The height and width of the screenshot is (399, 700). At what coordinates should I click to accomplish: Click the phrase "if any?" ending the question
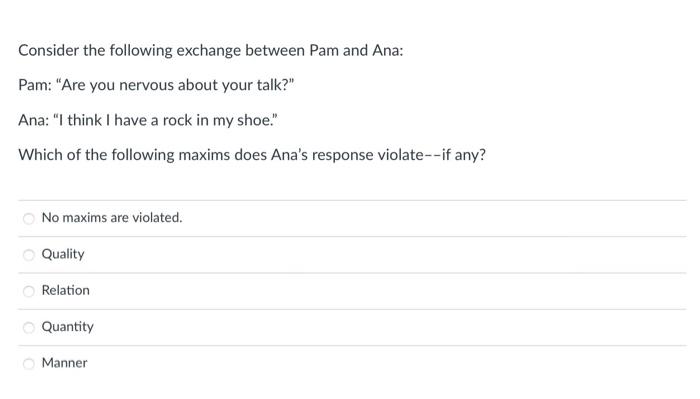click(x=463, y=155)
